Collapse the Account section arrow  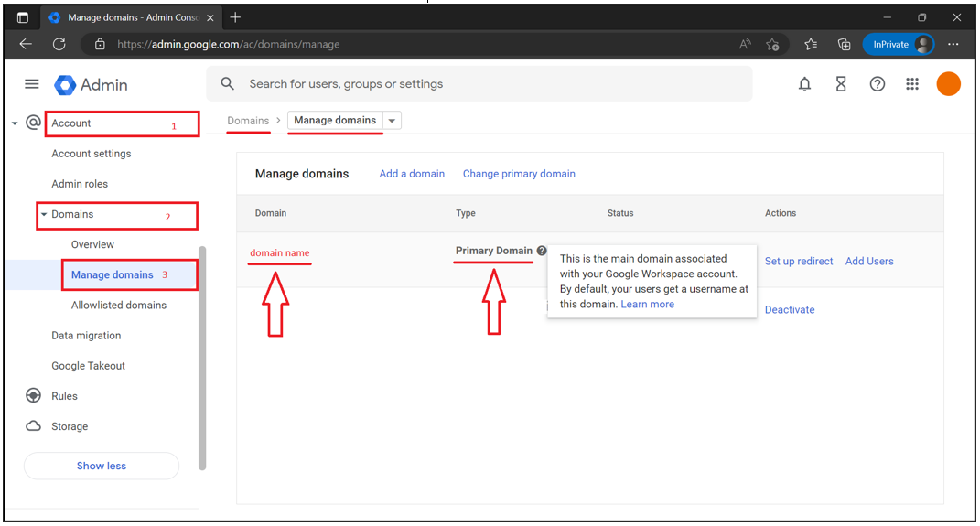coord(15,123)
